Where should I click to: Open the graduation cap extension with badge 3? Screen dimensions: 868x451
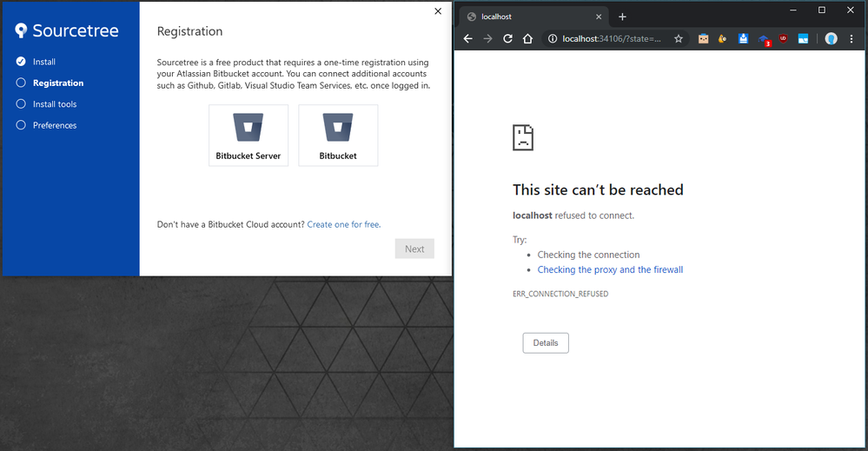pyautogui.click(x=764, y=40)
